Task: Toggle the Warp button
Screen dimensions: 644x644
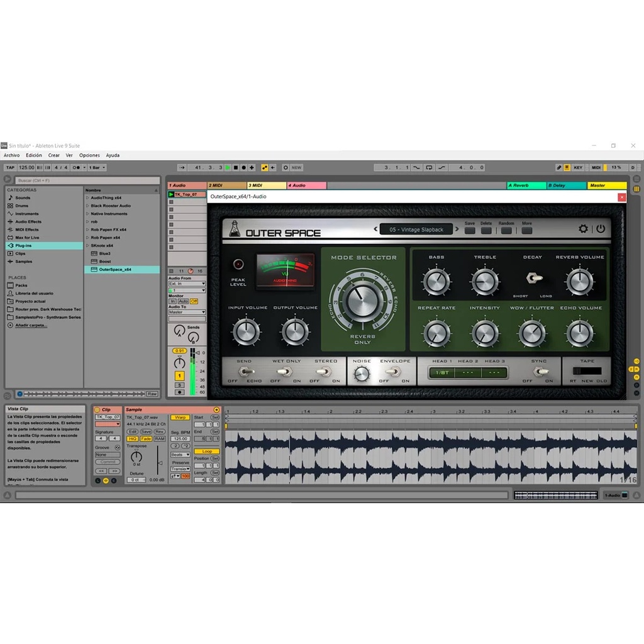Action: tap(180, 418)
